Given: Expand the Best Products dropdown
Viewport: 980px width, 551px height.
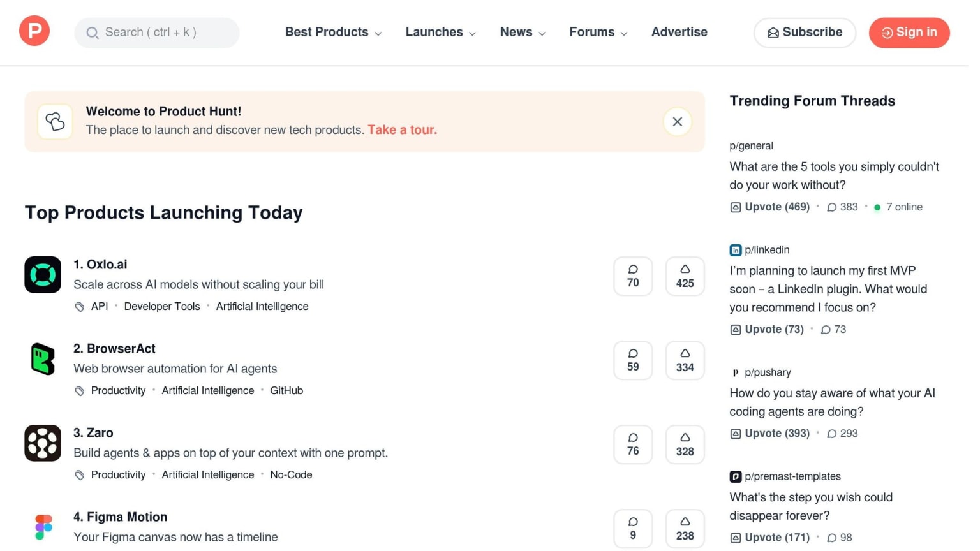Looking at the screenshot, I should 334,32.
